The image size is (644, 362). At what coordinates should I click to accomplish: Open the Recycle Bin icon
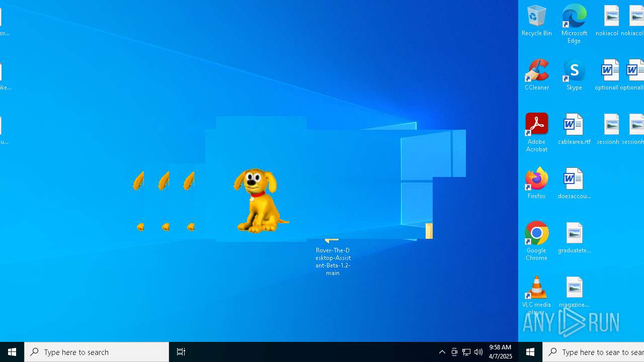click(536, 21)
